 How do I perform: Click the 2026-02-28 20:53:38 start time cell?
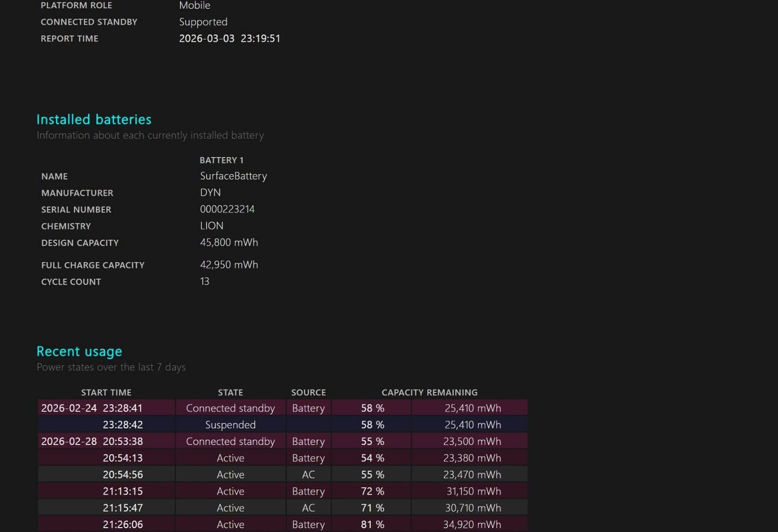pos(92,442)
